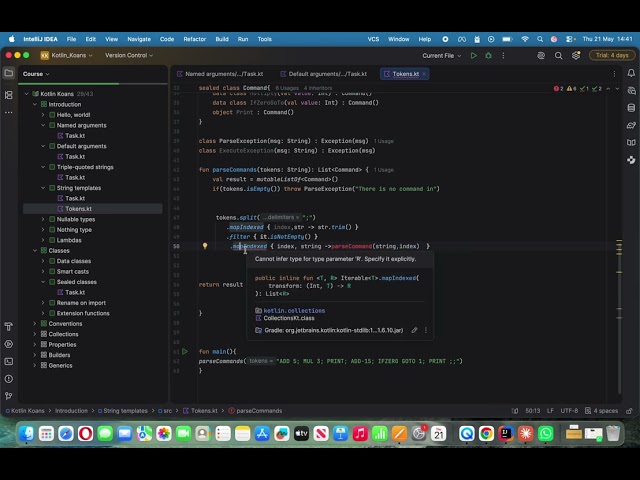Open the Project tool window folder icon
This screenshot has width=640, height=480.
(9, 73)
